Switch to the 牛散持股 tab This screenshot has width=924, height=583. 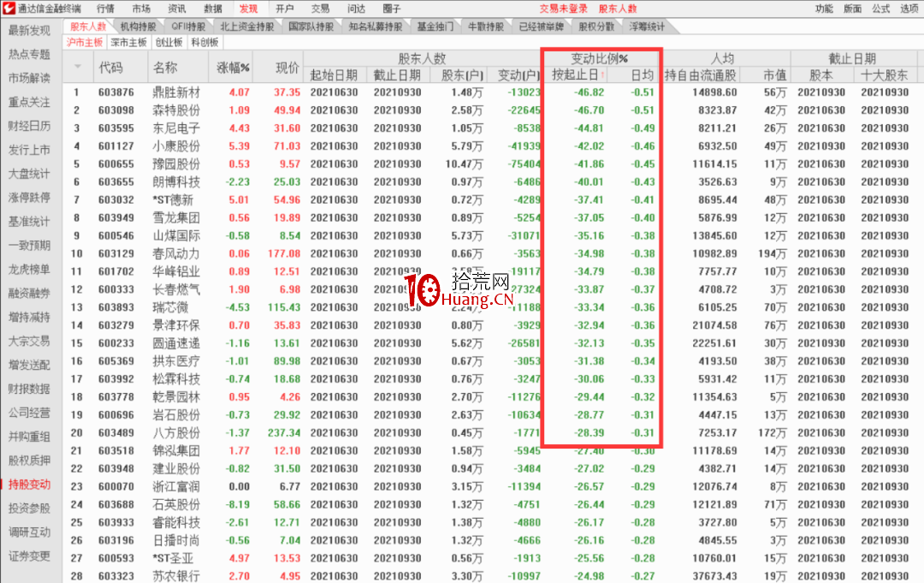tap(486, 27)
